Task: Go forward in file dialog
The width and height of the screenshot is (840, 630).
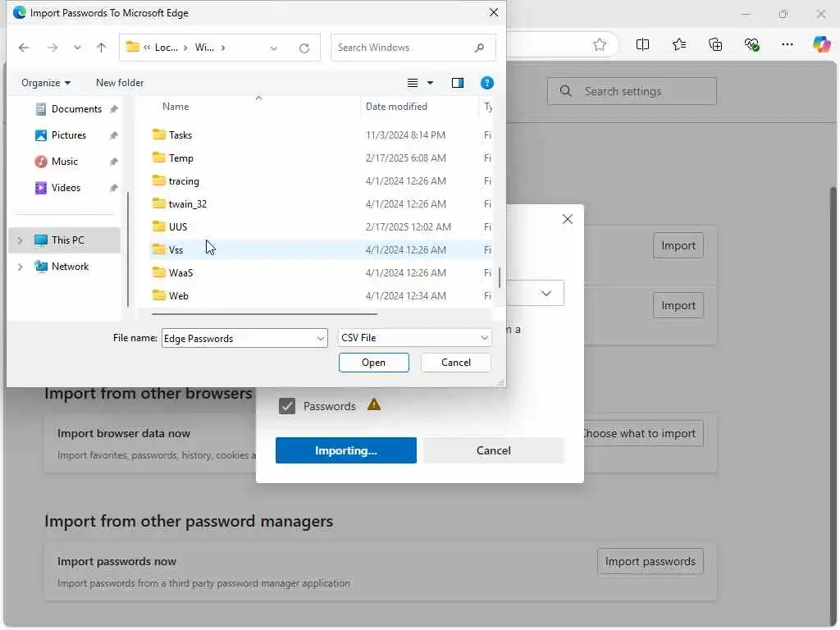Action: coord(52,48)
